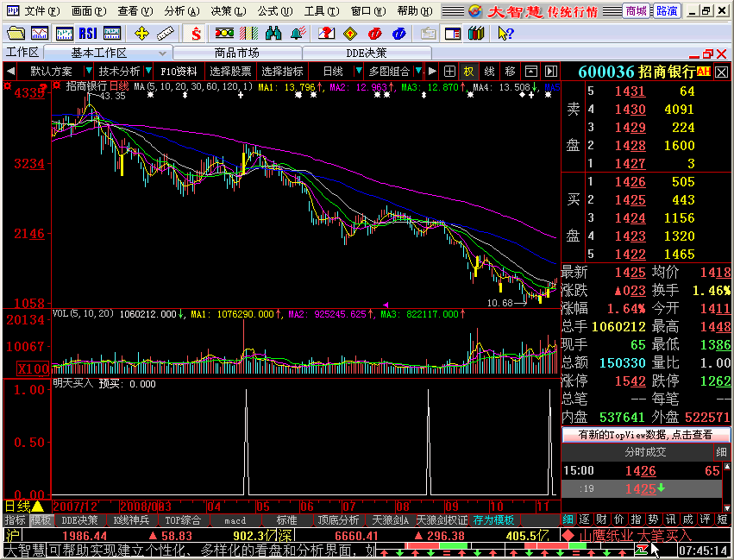The height and width of the screenshot is (560, 734).
Task: Open the 基本工作区 workspace dropdown chevron
Action: 162,53
